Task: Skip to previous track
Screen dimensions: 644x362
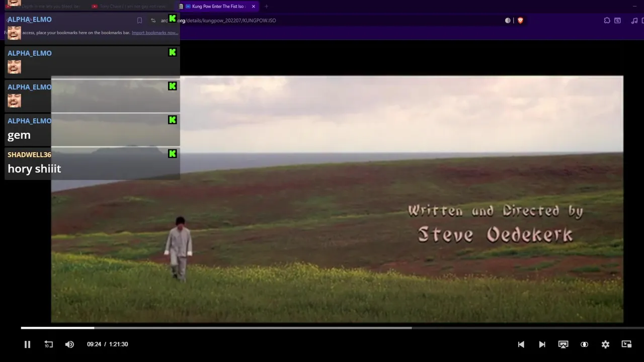Action: (x=521, y=344)
